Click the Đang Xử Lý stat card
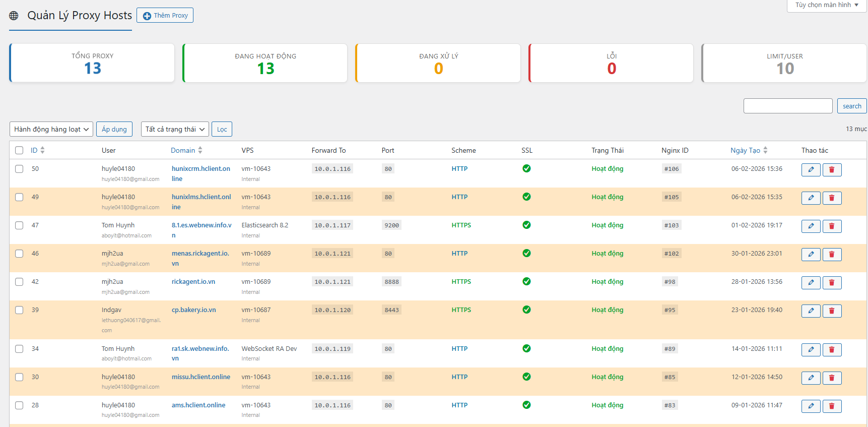The width and height of the screenshot is (868, 427). pos(438,63)
